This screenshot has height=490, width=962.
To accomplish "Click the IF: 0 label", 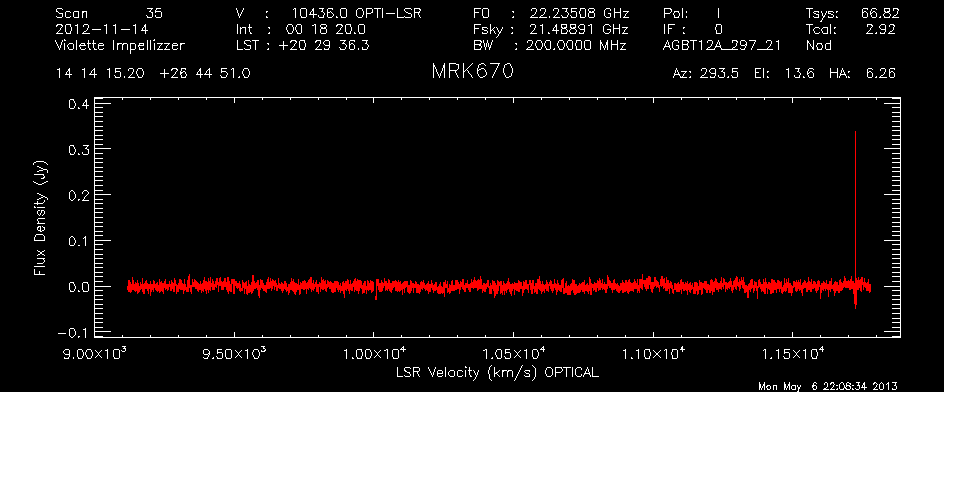I will [x=693, y=29].
